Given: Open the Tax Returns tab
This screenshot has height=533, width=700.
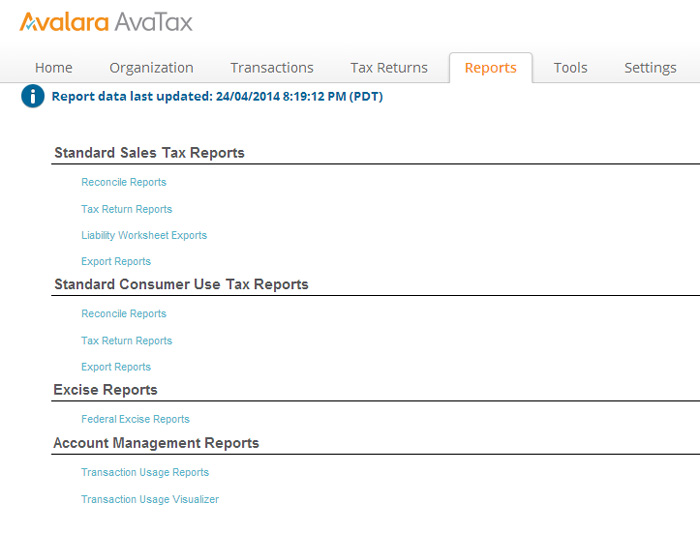Looking at the screenshot, I should coord(389,68).
